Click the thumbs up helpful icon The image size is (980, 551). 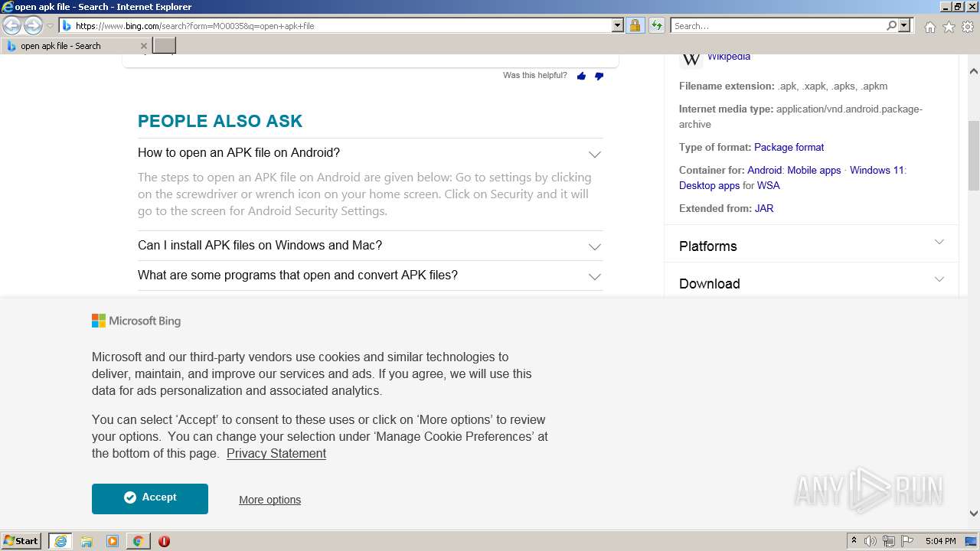[x=582, y=76]
